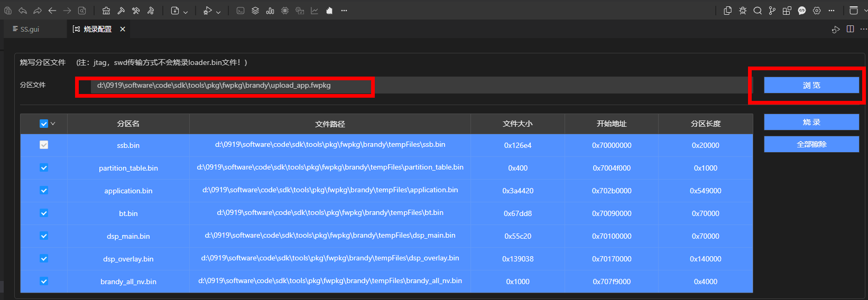
Task: Toggle the bt.bin row checkbox
Action: [x=44, y=213]
